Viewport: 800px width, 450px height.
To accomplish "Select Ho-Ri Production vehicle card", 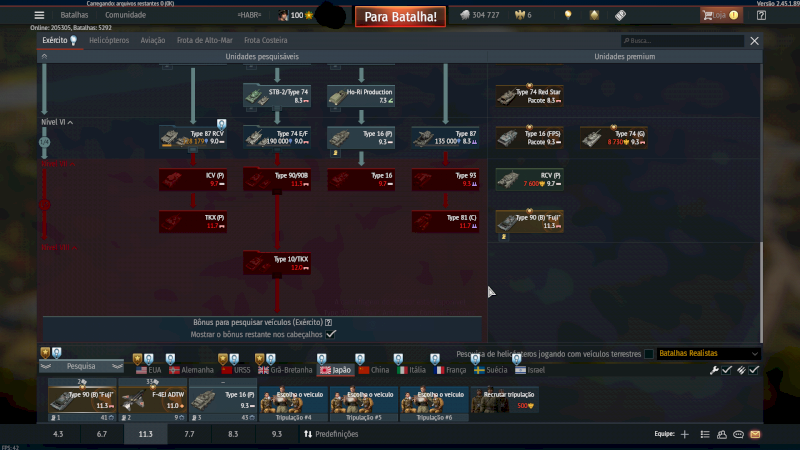I will pyautogui.click(x=361, y=96).
